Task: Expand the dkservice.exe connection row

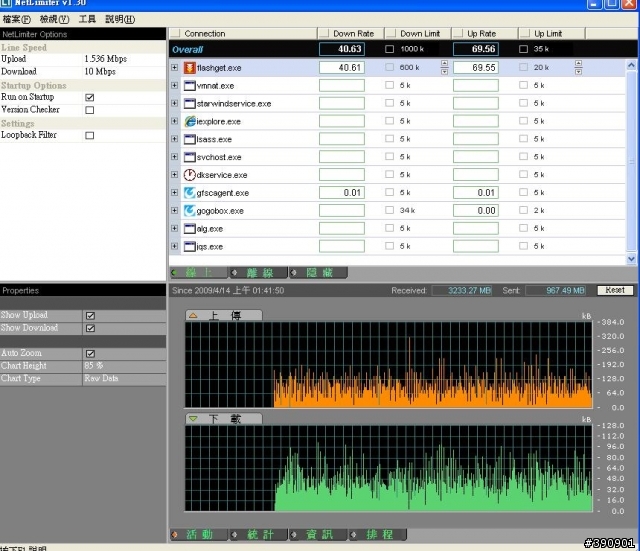Action: pyautogui.click(x=175, y=175)
